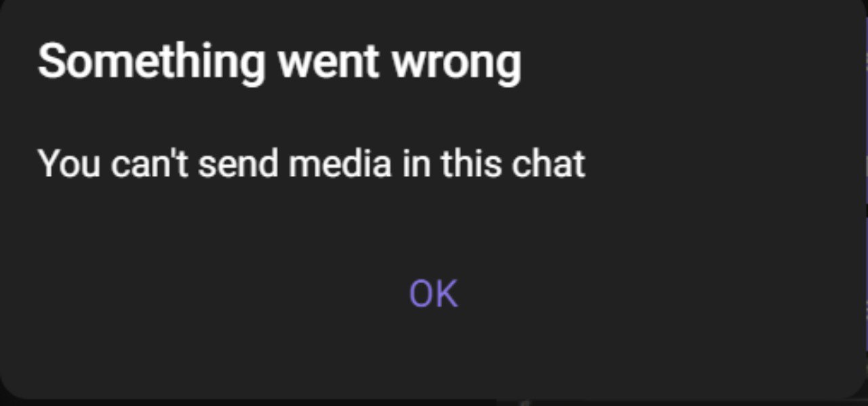The image size is (868, 406).
Task: Click blank space between message and OK
Action: pyautogui.click(x=434, y=227)
